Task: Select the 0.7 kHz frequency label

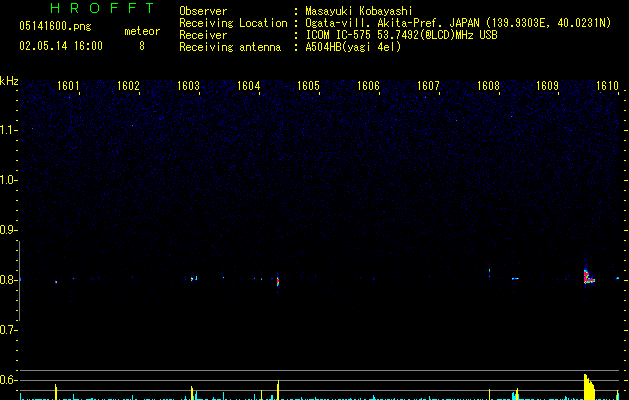Action: [8, 330]
